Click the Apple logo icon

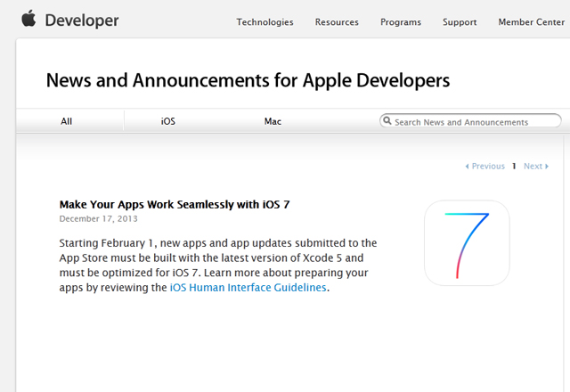(x=28, y=19)
